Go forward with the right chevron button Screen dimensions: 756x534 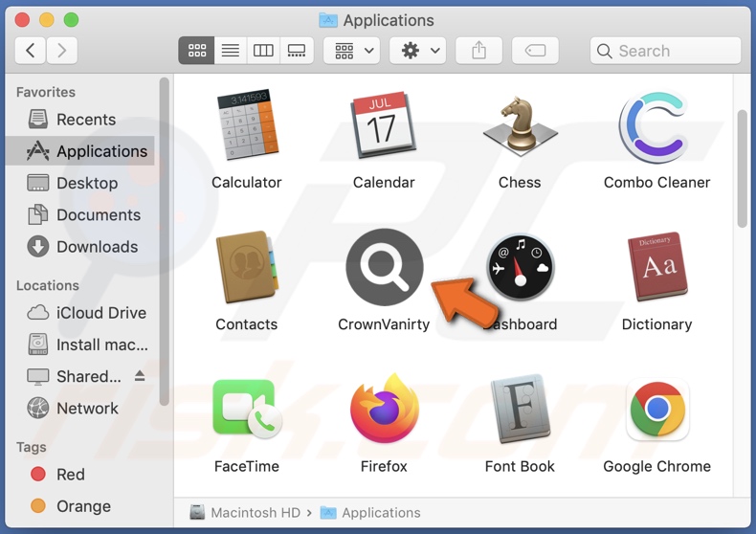tap(61, 50)
